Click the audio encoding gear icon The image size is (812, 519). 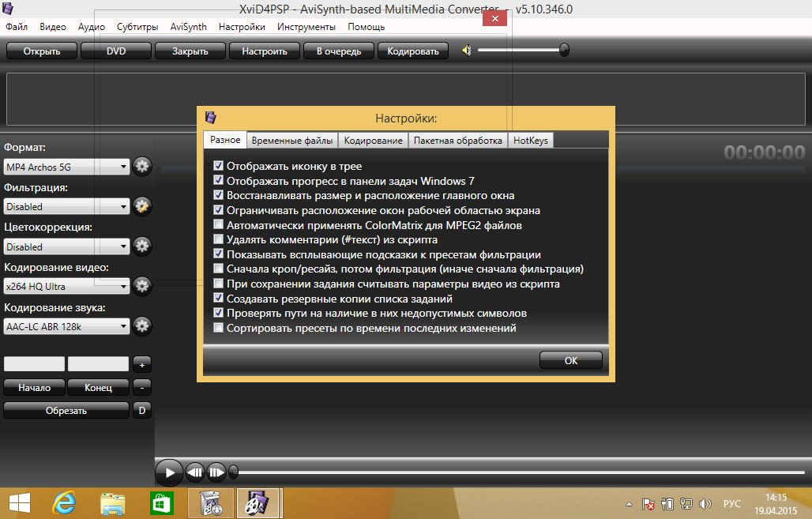click(x=142, y=325)
